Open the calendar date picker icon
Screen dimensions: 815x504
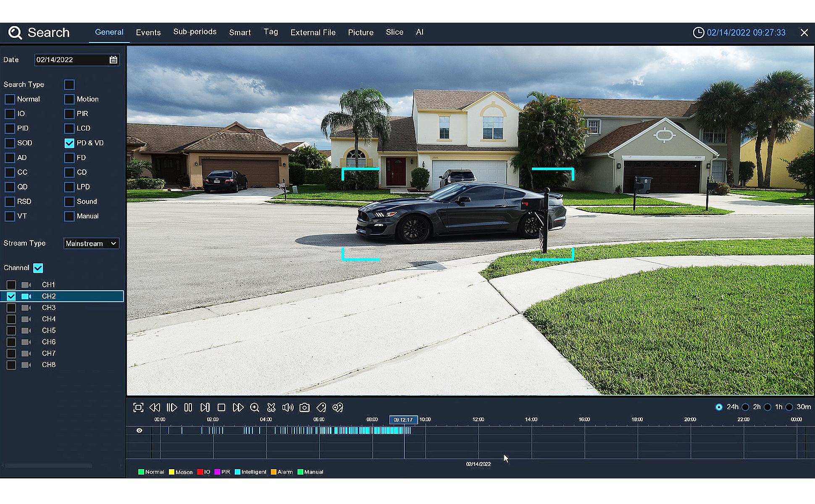coord(113,60)
